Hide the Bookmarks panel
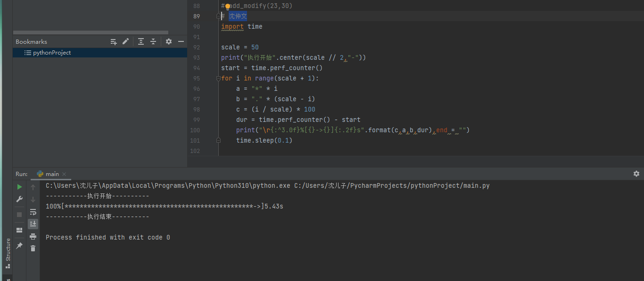Image resolution: width=644 pixels, height=281 pixels. 181,41
